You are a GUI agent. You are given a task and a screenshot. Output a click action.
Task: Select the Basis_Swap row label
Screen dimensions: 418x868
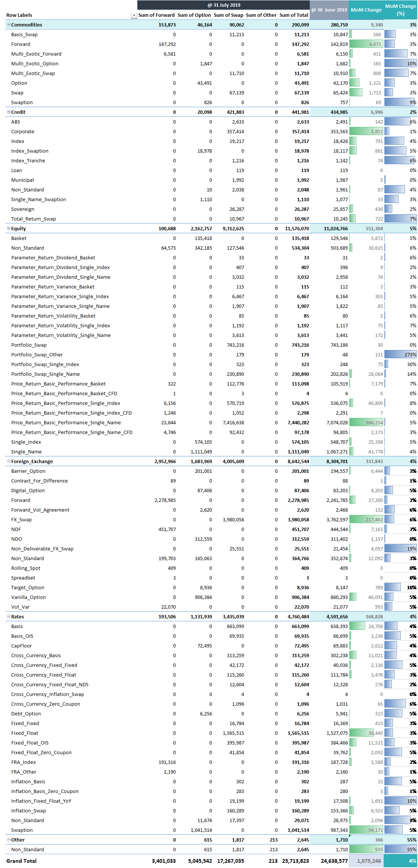24,34
